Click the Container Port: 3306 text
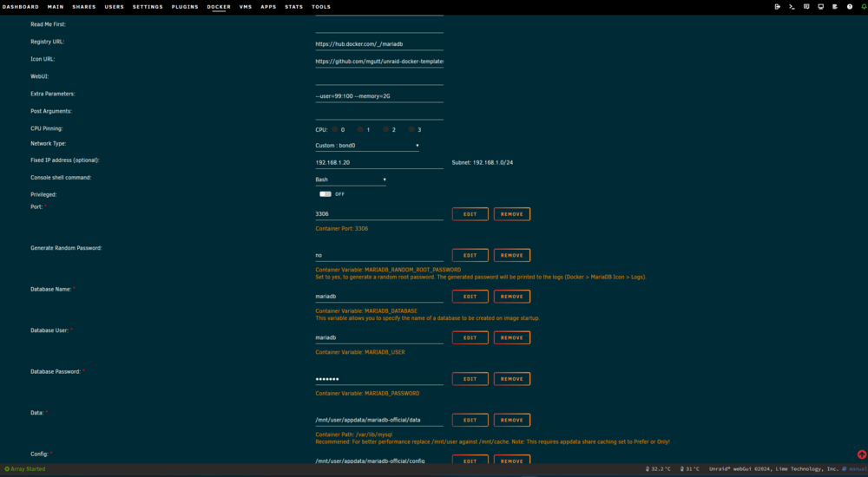 (341, 229)
